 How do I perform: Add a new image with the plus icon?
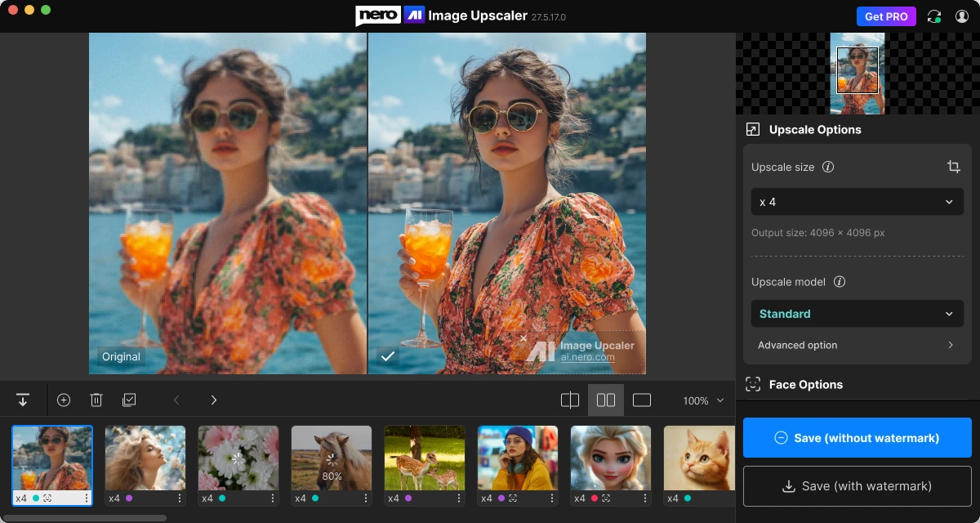[64, 400]
